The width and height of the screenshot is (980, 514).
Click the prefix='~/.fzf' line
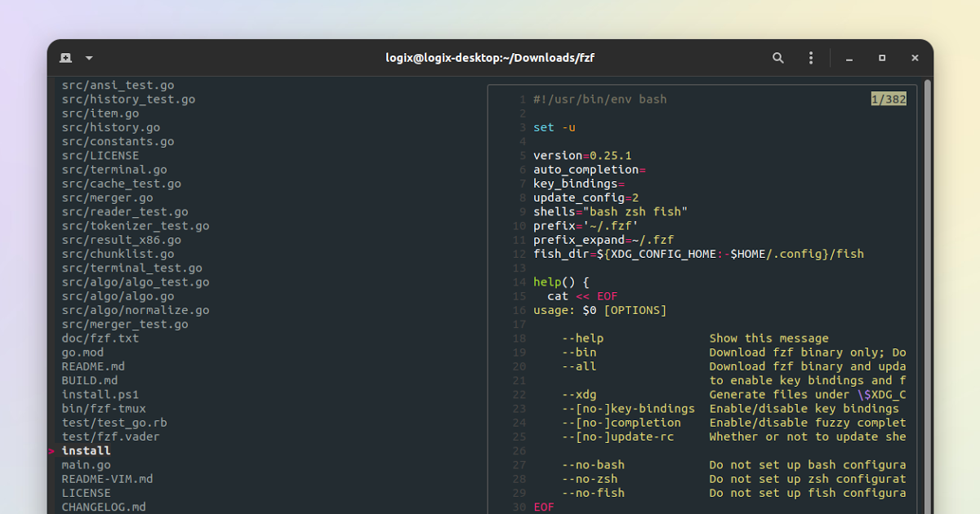[586, 226]
